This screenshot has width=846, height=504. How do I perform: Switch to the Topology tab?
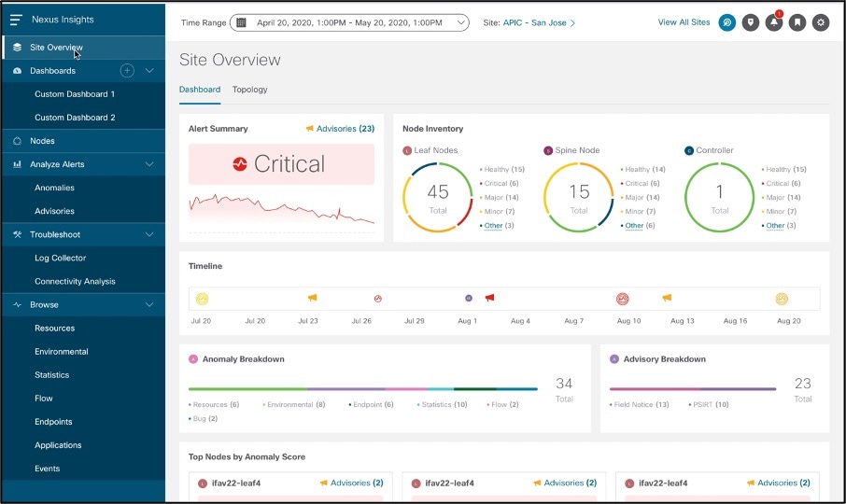point(250,90)
